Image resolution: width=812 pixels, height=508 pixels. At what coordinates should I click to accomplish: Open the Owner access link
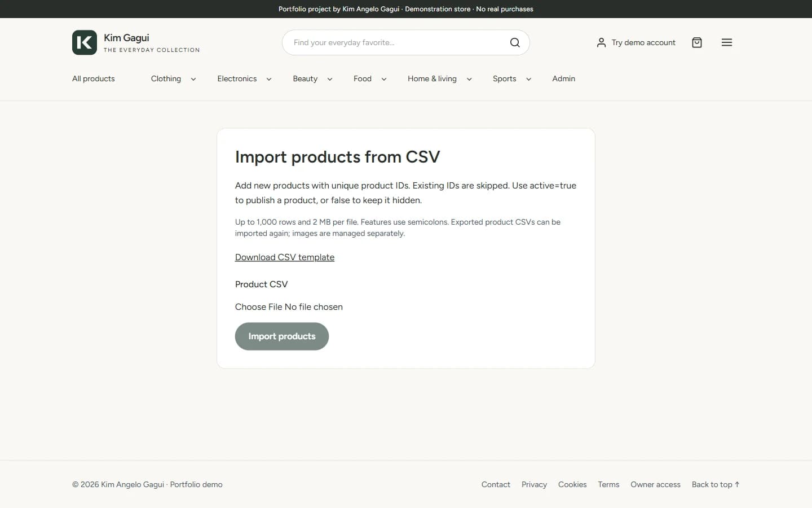(x=655, y=484)
